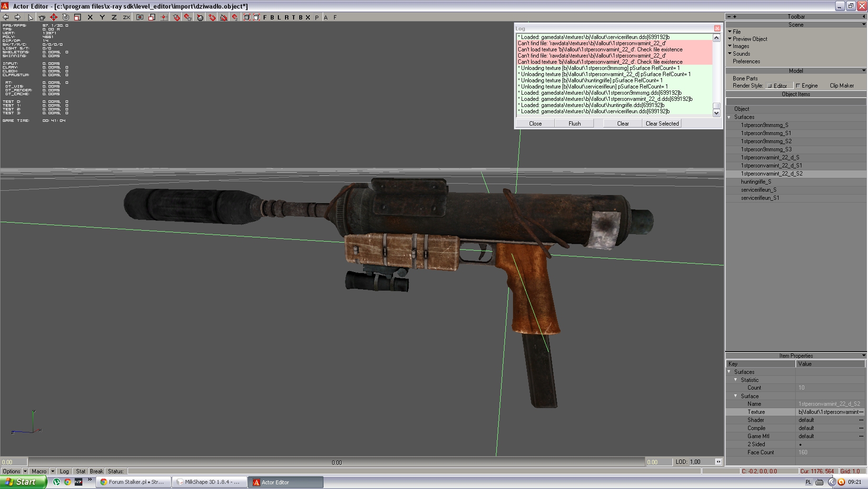Click Flush in the Log window
Screen dimensions: 868x489
pyautogui.click(x=574, y=124)
